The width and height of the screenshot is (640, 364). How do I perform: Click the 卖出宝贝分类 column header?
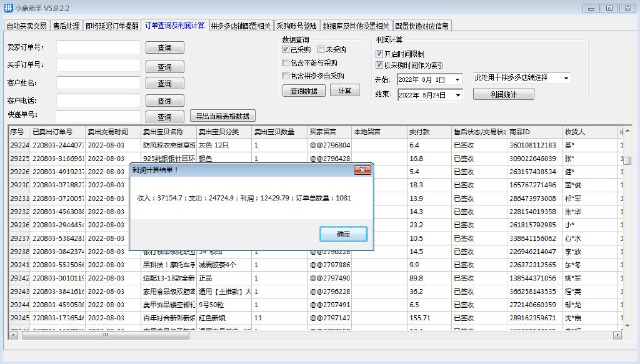224,132
